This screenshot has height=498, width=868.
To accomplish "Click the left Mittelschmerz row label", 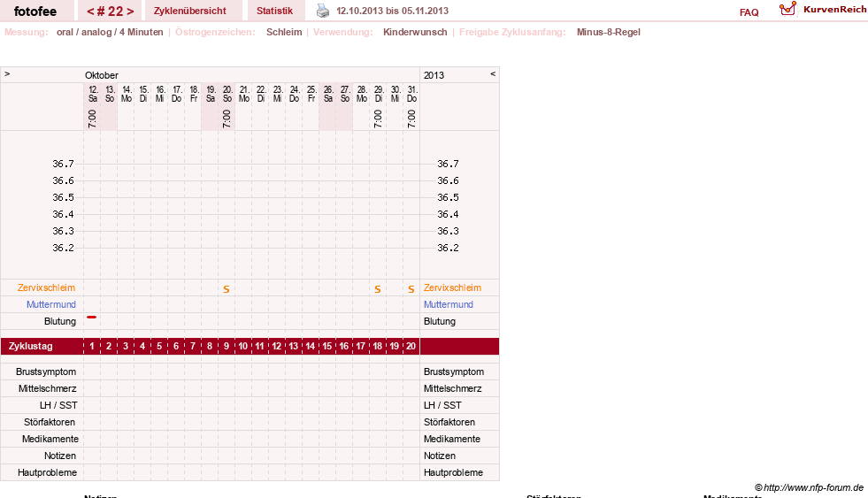I will click(47, 388).
